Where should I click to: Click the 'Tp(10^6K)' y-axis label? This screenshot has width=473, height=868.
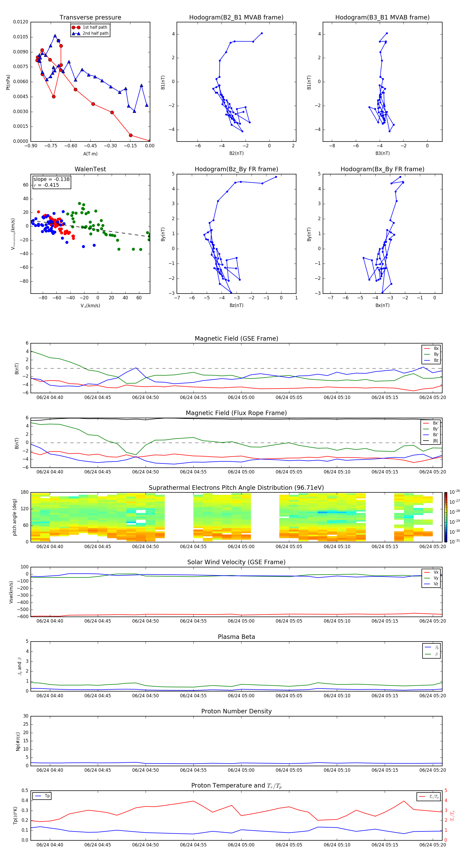coord(15,815)
